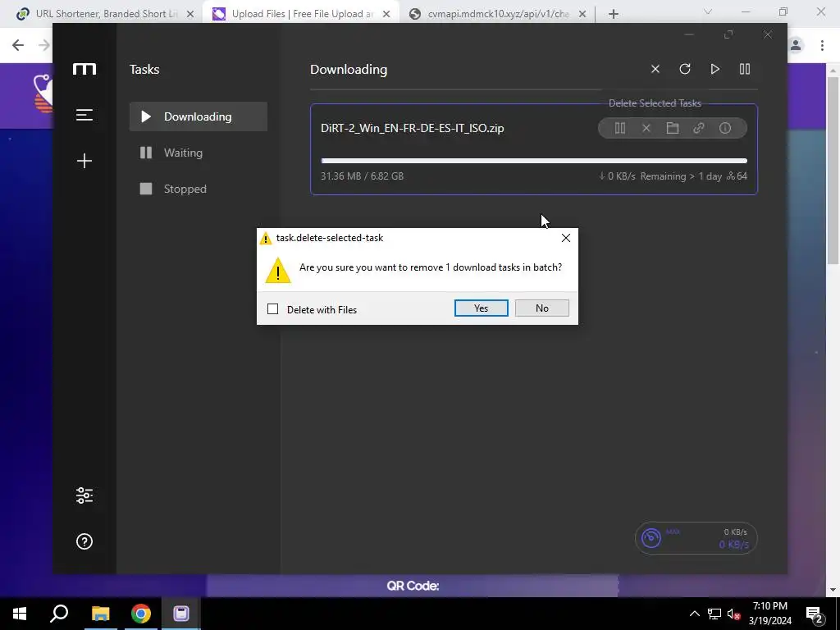Screen dimensions: 840x630
Task: Switch to Waiting tasks list
Action: [199, 153]
